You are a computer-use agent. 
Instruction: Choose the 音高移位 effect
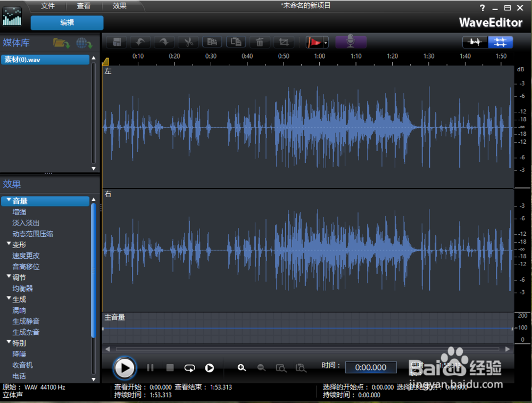[26, 267]
